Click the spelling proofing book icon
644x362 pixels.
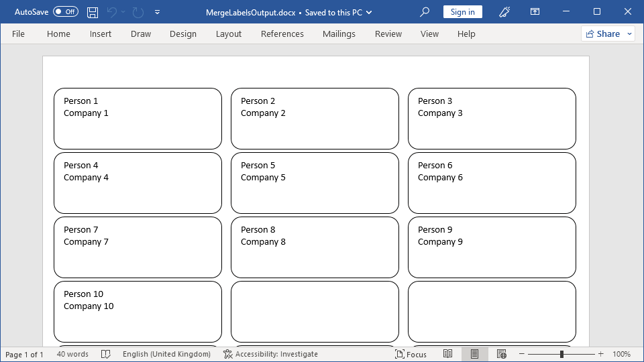[105, 354]
